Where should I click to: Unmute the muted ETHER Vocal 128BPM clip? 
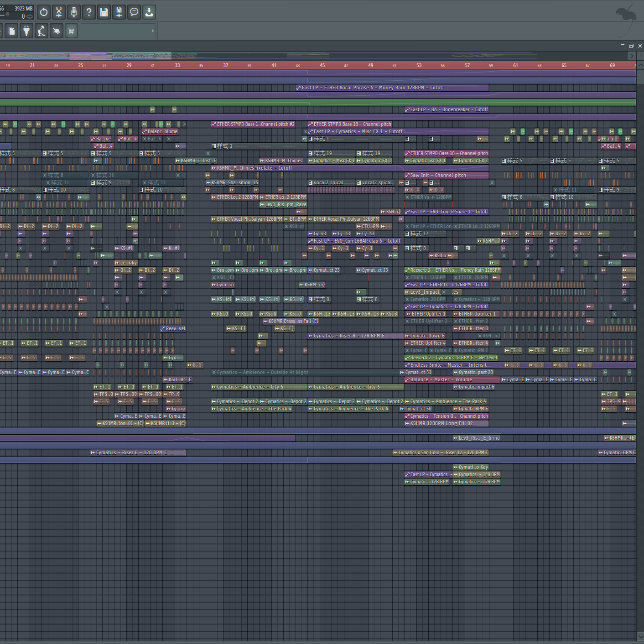click(407, 197)
